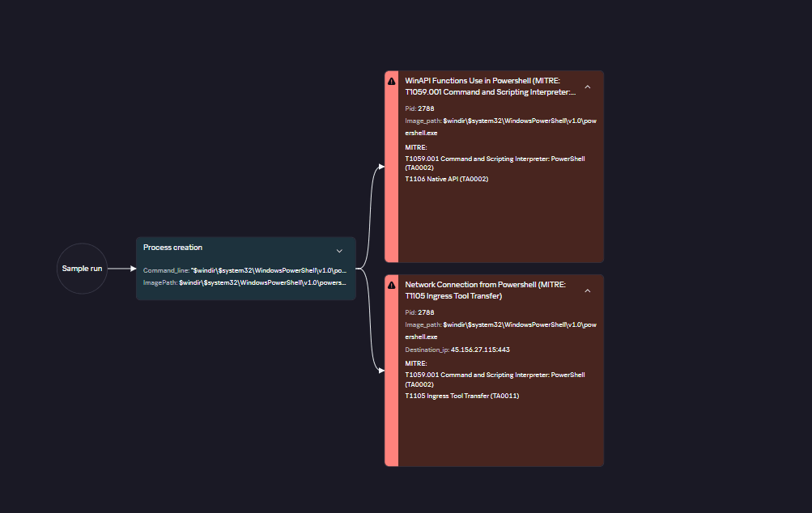The image size is (812, 513).
Task: Click T1059.001 entry in Network Connection card
Action: pos(494,375)
